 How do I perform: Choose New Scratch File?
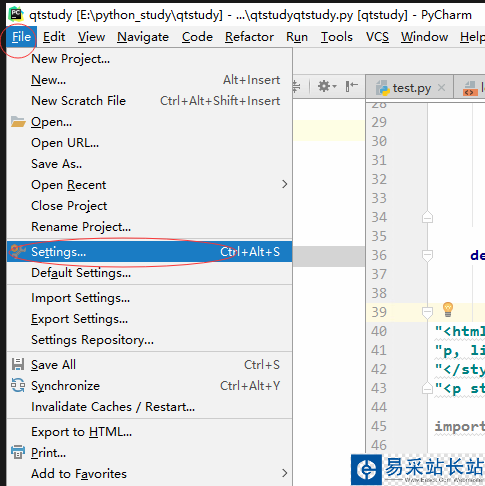[149, 101]
